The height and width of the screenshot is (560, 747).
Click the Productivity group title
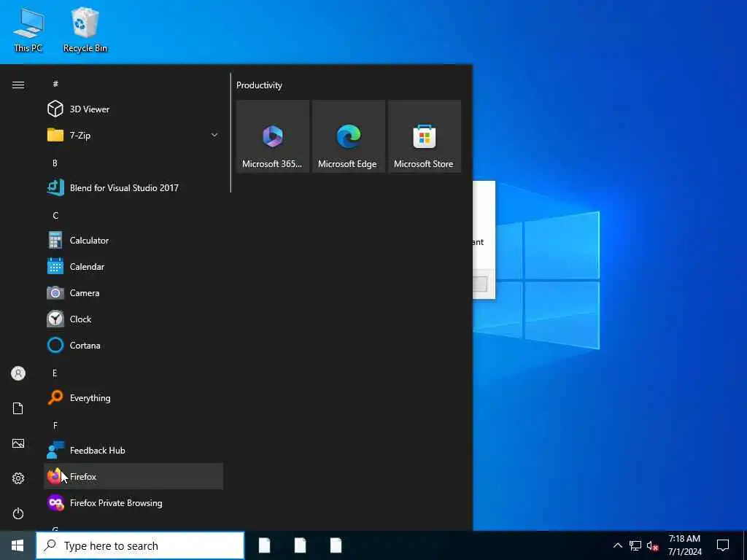coord(259,85)
